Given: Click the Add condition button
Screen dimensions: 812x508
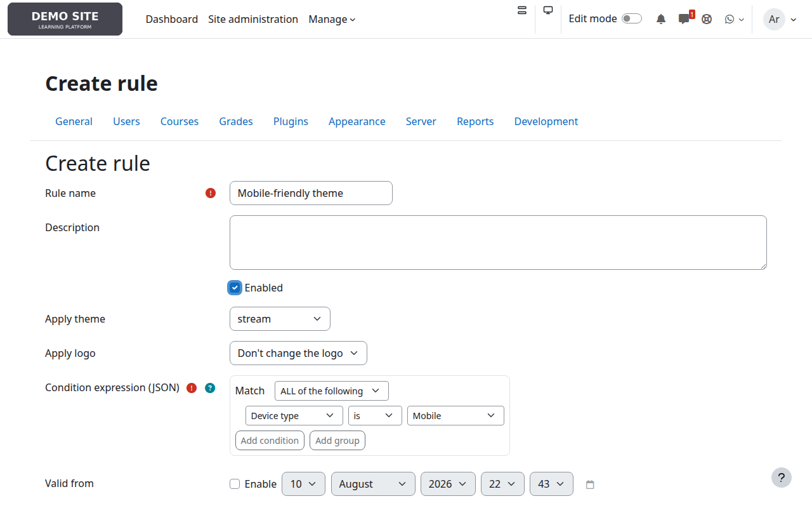Looking at the screenshot, I should [270, 441].
